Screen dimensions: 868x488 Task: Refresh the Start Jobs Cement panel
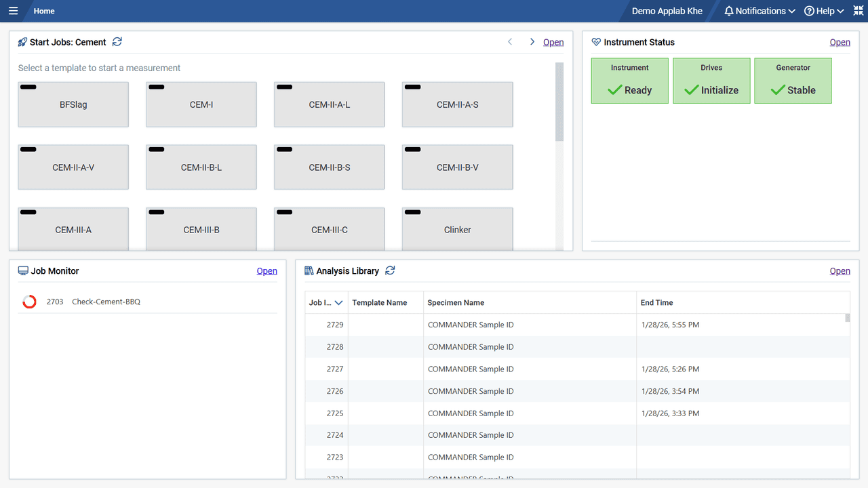click(117, 42)
